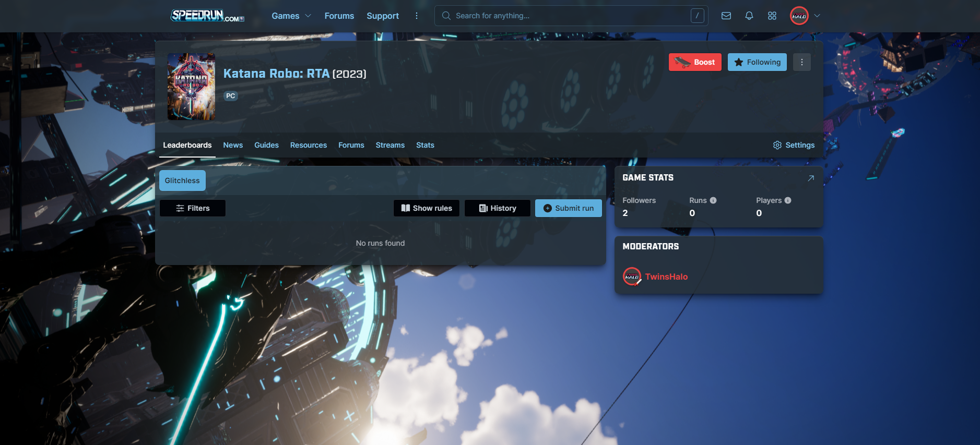Viewport: 980px width, 445px height.
Task: Click the notifications bell icon
Action: [x=749, y=16]
